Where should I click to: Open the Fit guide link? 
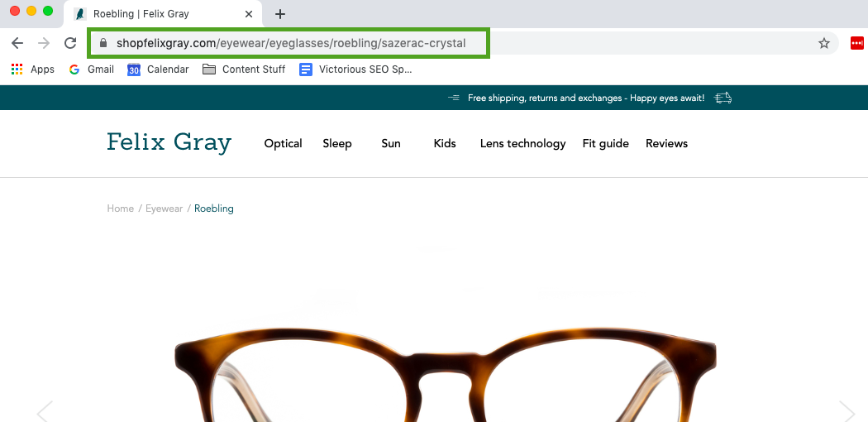tap(605, 144)
